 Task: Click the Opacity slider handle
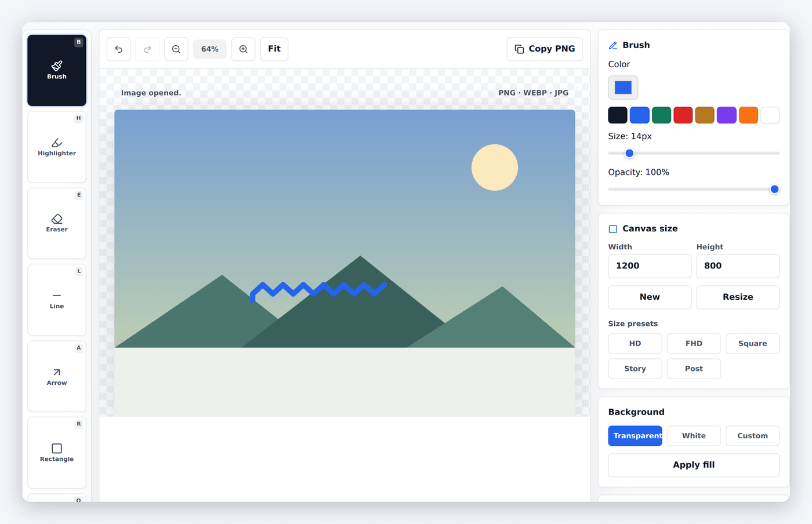coord(774,190)
